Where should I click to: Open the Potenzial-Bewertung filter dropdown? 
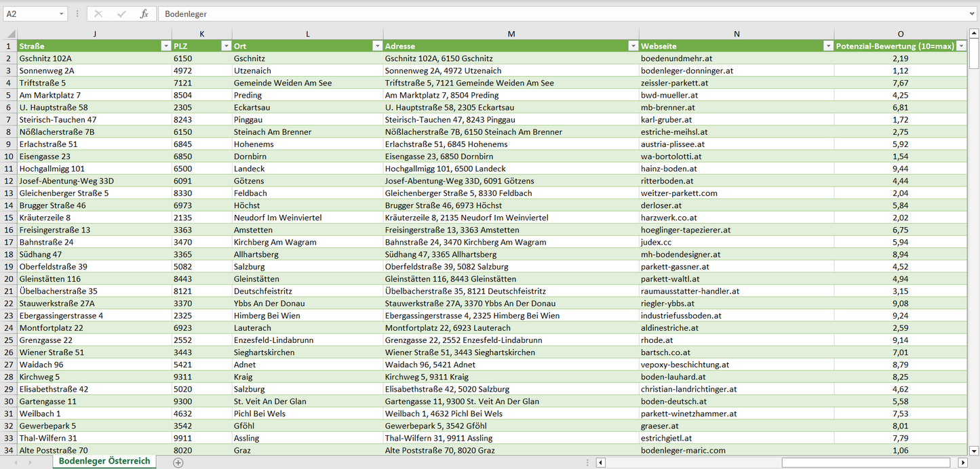(x=961, y=46)
